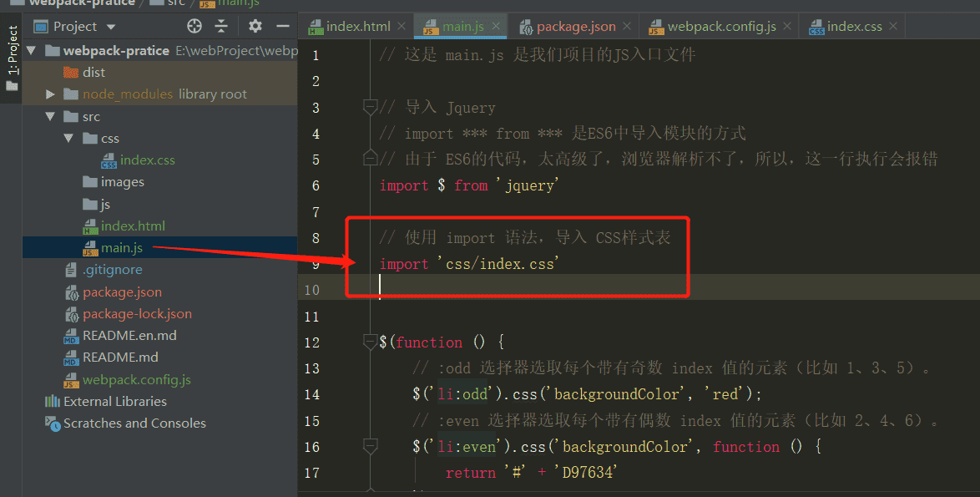The width and height of the screenshot is (980, 497).
Task: Select package.json in project tree
Action: point(114,292)
